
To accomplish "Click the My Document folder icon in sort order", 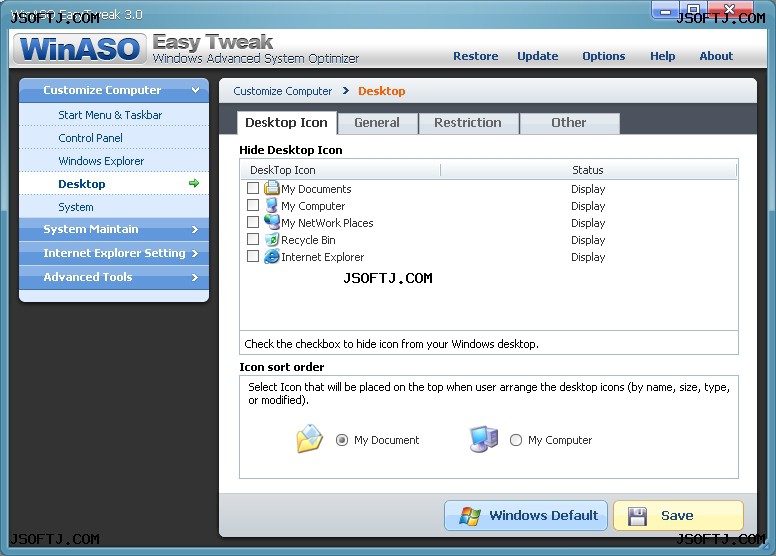I will point(310,438).
